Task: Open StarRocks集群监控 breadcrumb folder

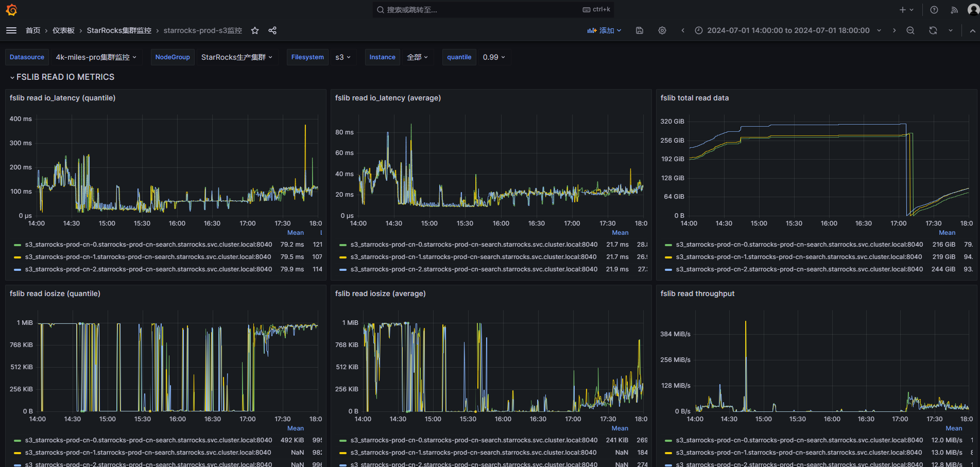Action: [119, 30]
